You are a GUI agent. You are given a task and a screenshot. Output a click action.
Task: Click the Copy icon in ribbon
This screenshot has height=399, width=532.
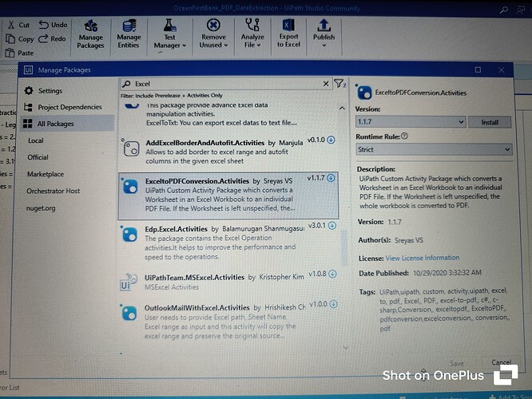(x=10, y=39)
